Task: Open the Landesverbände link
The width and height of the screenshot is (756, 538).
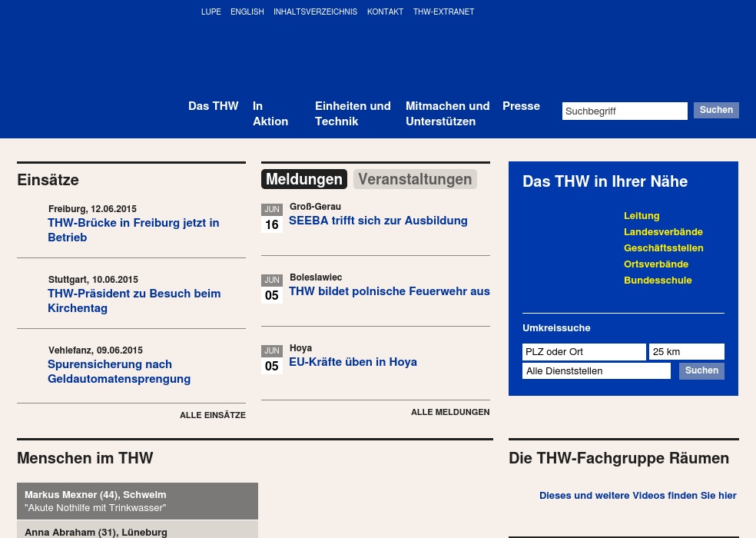Action: [x=663, y=232]
